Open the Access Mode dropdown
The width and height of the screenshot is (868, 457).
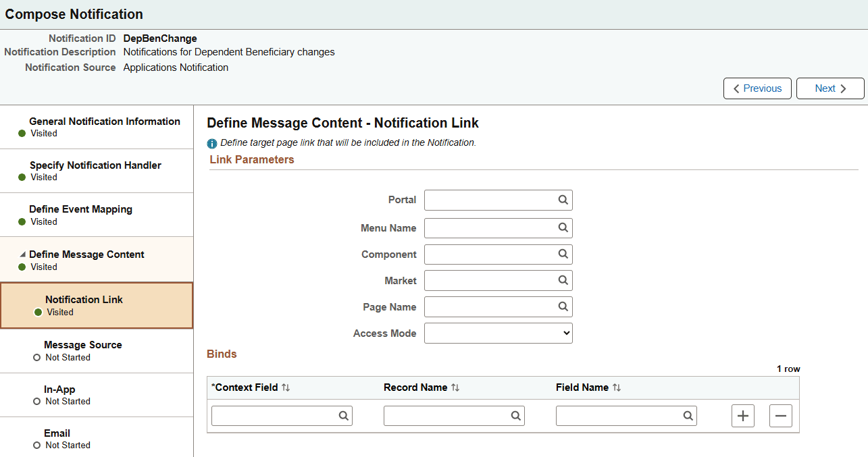click(498, 333)
